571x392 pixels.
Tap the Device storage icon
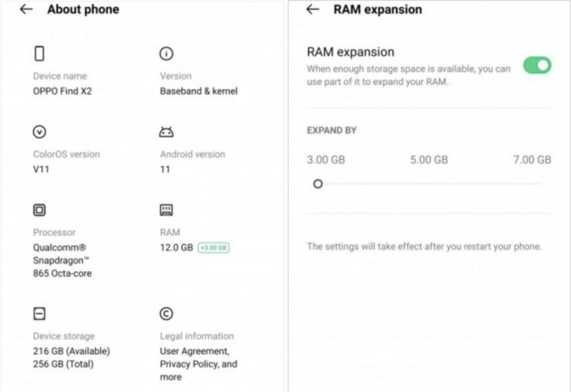coord(39,314)
